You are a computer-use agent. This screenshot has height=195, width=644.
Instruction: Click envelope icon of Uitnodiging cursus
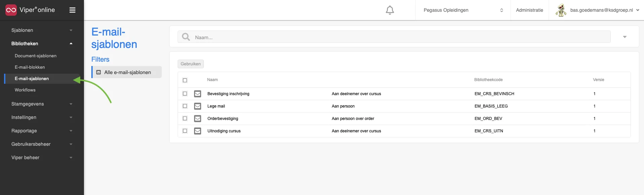coord(198,131)
